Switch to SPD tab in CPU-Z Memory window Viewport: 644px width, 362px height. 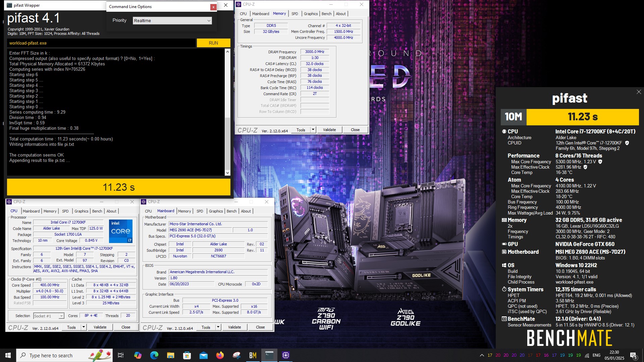pyautogui.click(x=294, y=14)
